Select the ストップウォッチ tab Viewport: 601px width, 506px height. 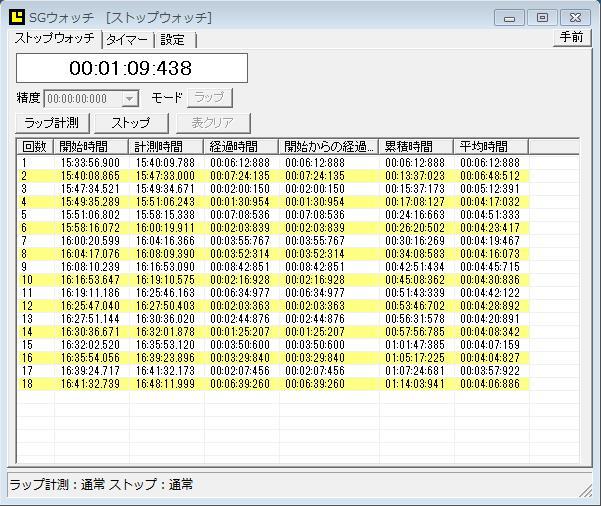click(x=55, y=38)
